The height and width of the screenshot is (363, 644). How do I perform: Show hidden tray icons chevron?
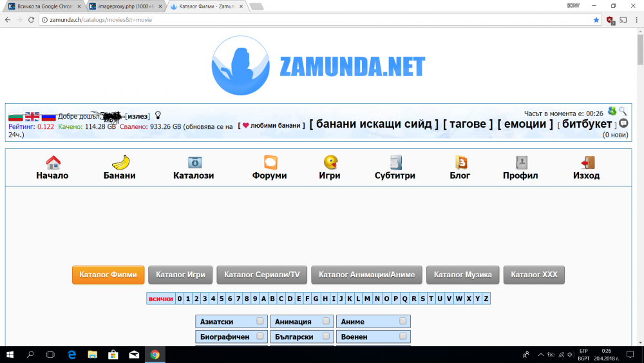(540, 355)
